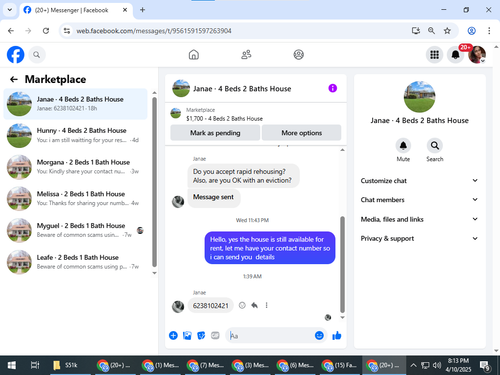Open the Friends icon in top navigation
Viewport: 500px width, 375px height.
click(246, 55)
